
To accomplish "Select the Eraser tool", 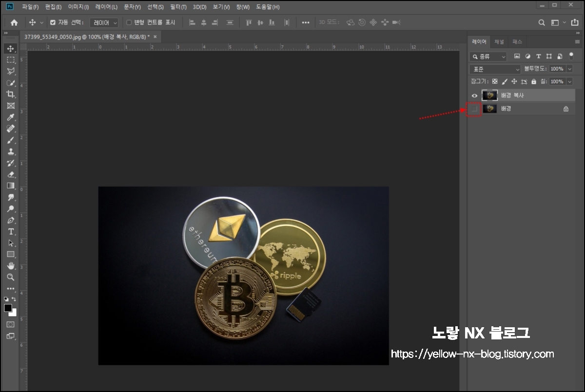I will (11, 174).
